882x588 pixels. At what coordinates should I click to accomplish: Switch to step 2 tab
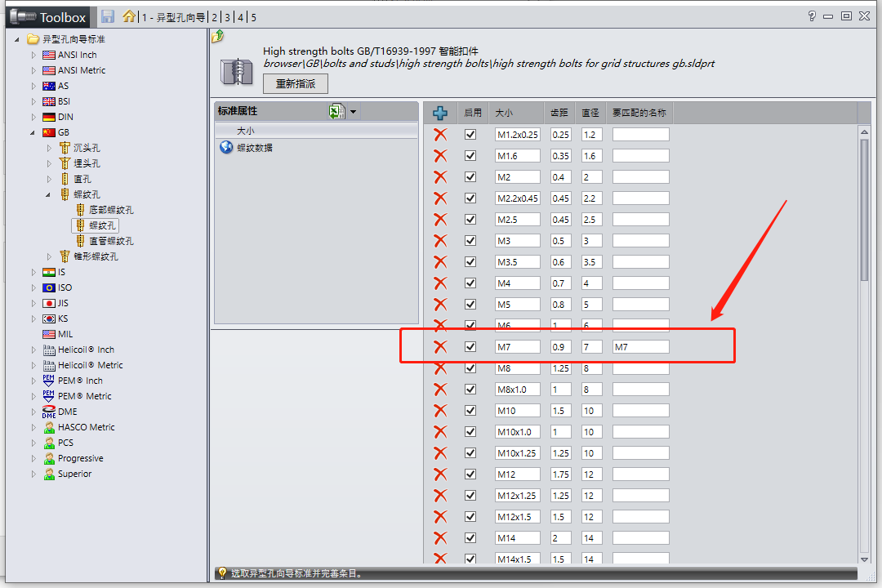point(215,17)
